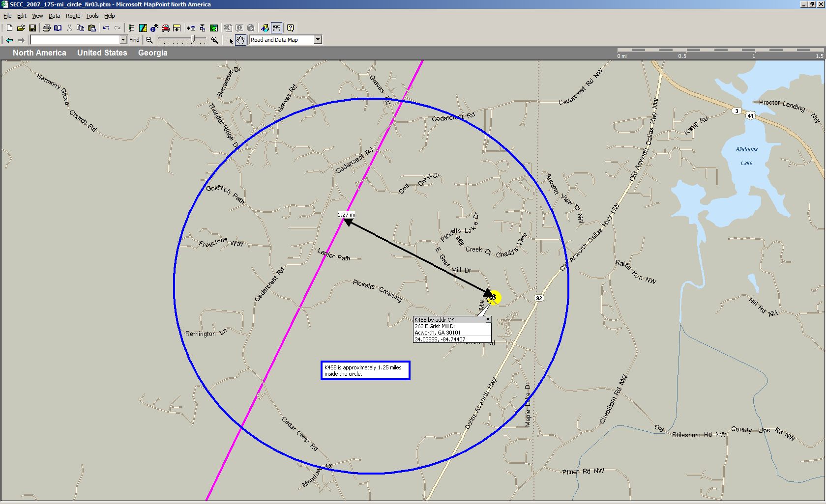Save the map using the floppy disk icon
The image size is (826, 504).
pos(32,28)
